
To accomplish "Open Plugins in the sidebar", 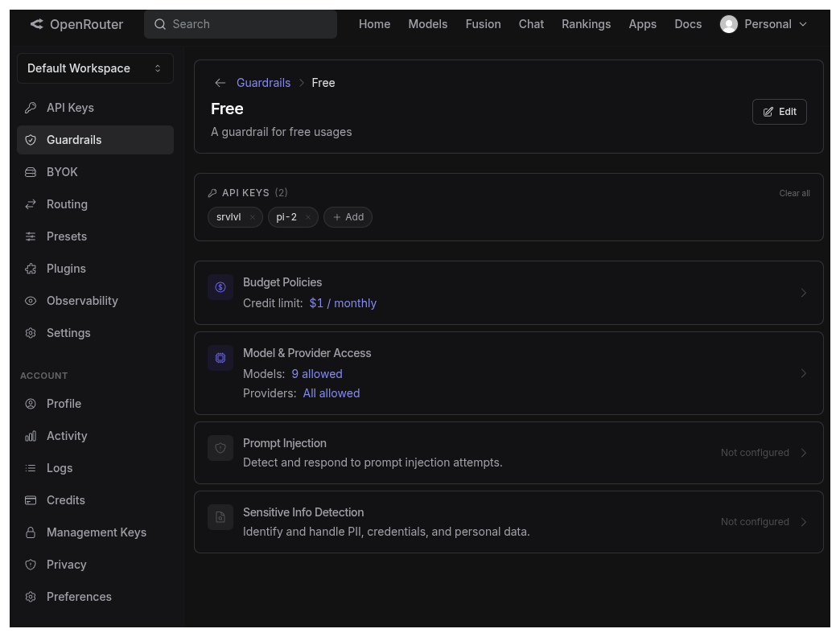I will tap(96, 268).
